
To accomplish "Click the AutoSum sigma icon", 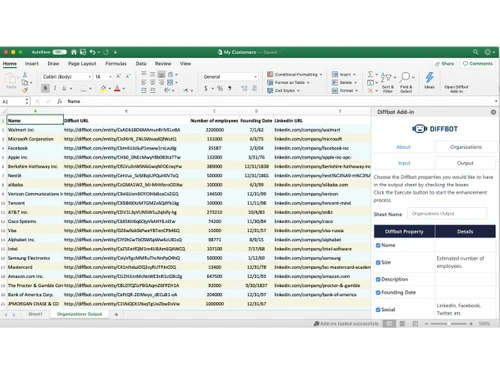I will [x=370, y=74].
